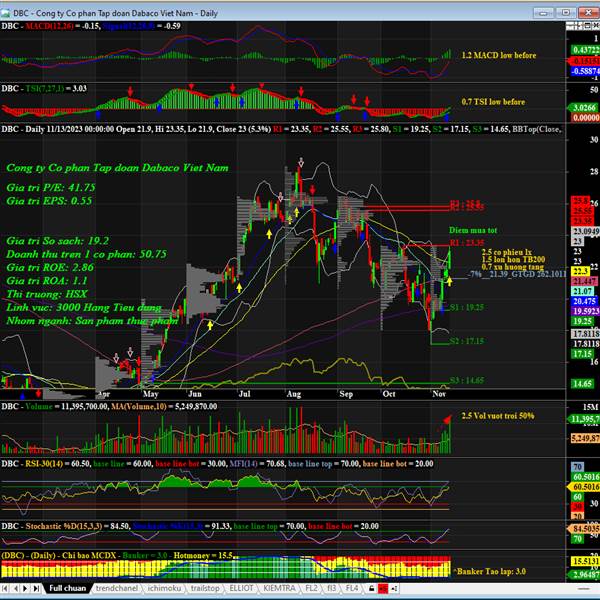Click the S1 : 19.25 support label
Image resolution: width=600 pixels, height=600 pixels.
[x=467, y=307]
